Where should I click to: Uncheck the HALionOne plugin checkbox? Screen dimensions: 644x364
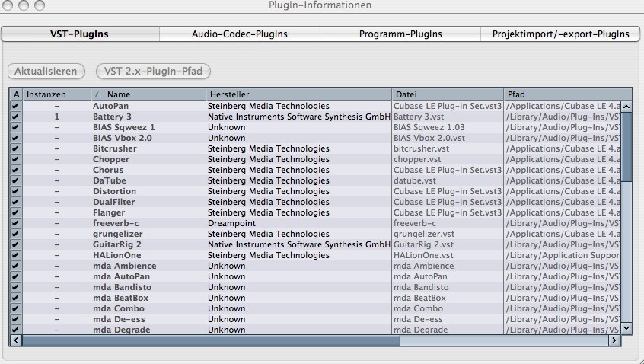[16, 256]
